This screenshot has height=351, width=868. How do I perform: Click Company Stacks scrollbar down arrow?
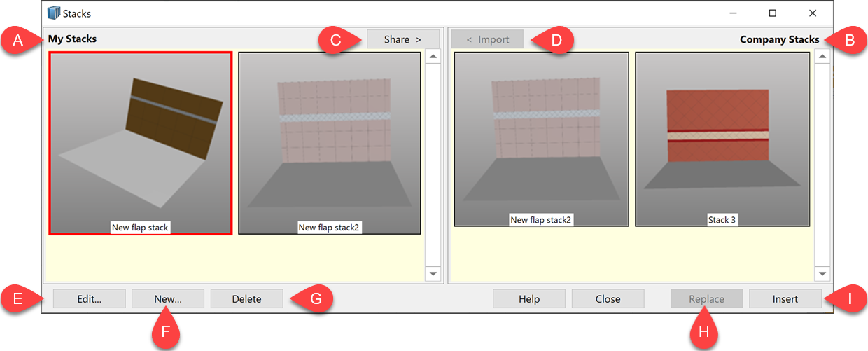coord(822,274)
